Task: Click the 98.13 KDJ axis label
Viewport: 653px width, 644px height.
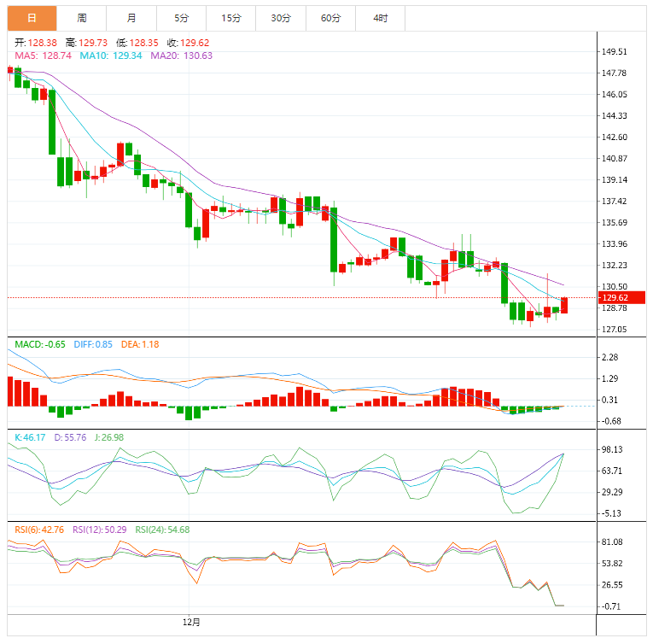Action: tap(612, 449)
